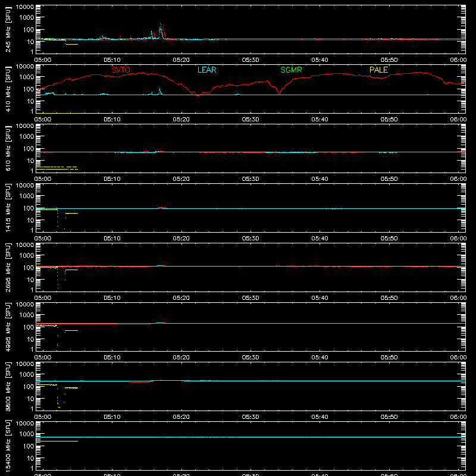Select the 1415 MHz [SFU] axis title

(8, 208)
